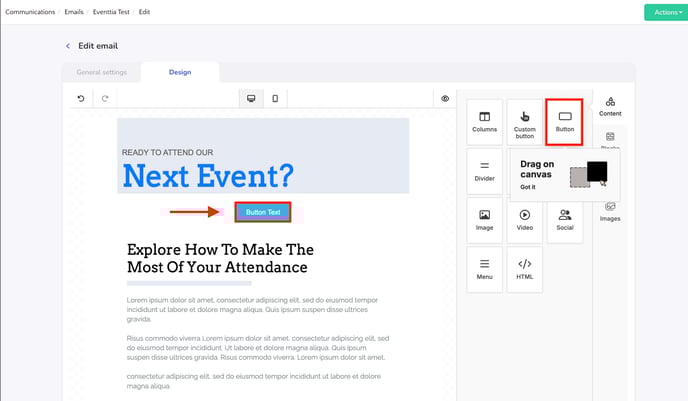
Task: Click the Button Text on canvas
Action: (x=263, y=212)
